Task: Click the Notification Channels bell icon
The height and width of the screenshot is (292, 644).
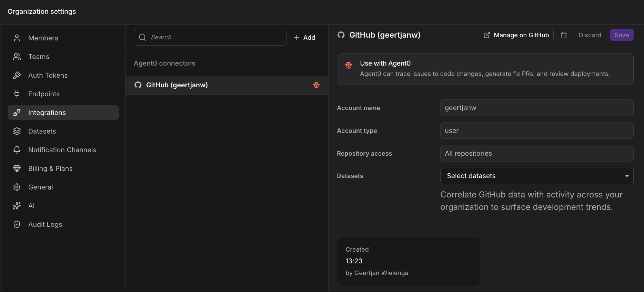Action: 17,150
